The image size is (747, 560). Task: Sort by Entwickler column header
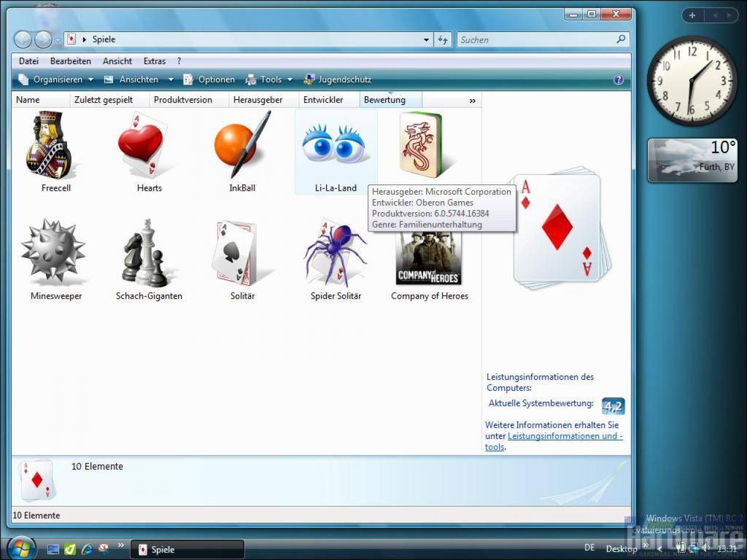click(329, 100)
